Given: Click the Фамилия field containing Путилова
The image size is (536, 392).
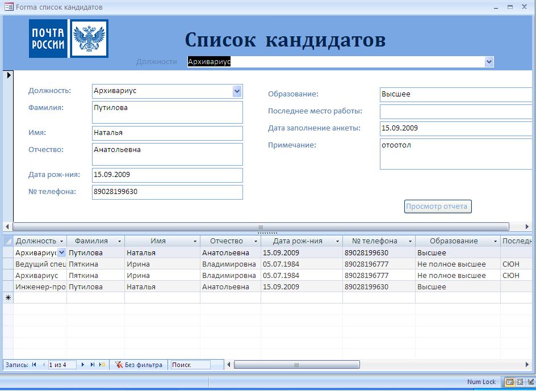Looking at the screenshot, I should tap(167, 112).
